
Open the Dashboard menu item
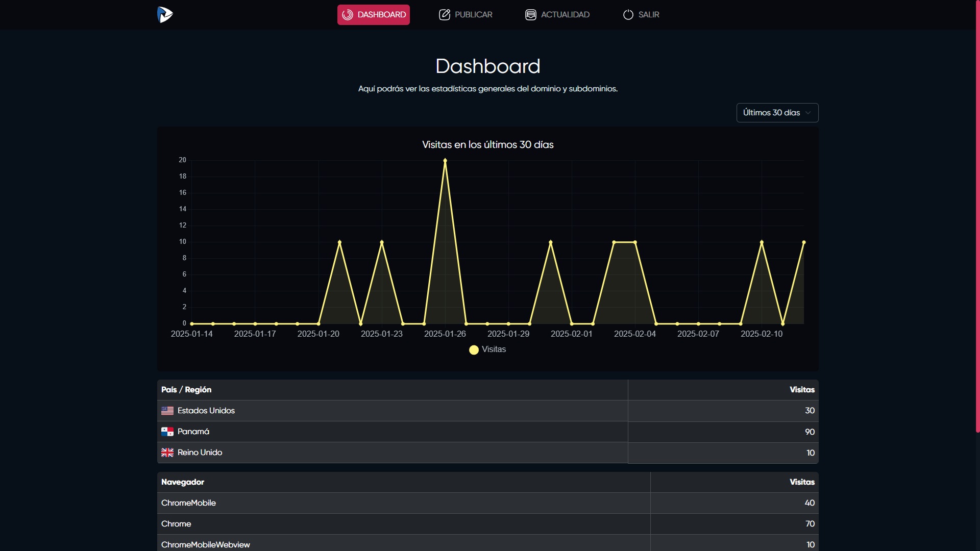[374, 15]
